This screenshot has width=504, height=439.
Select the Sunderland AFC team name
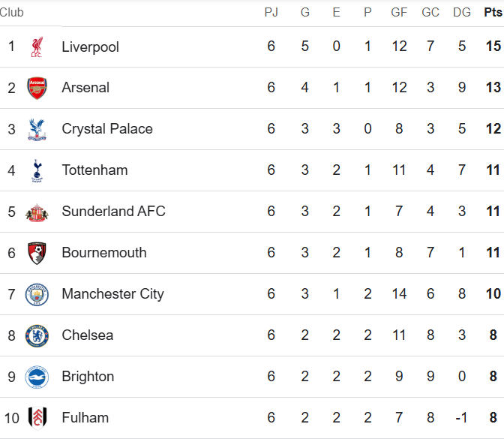113,212
